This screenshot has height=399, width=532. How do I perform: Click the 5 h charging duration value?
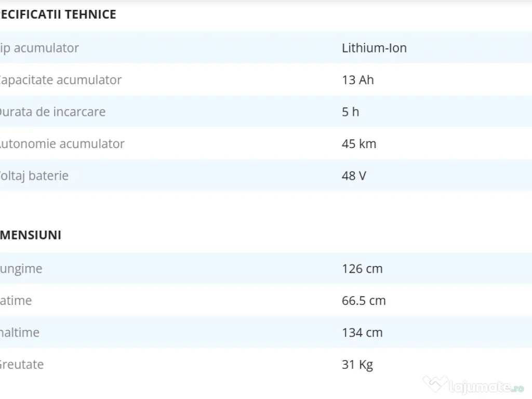pyautogui.click(x=350, y=112)
